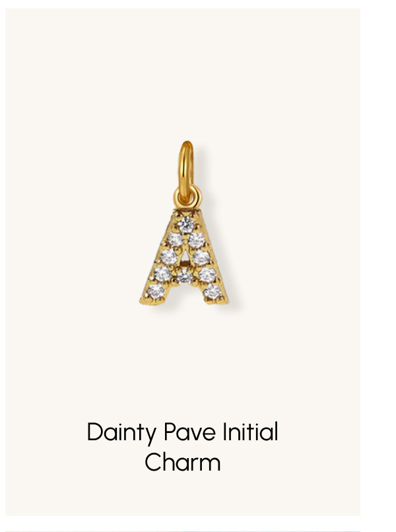396x532 pixels.
Task: Click the word "Dainty" in the product title
Action: tap(121, 432)
